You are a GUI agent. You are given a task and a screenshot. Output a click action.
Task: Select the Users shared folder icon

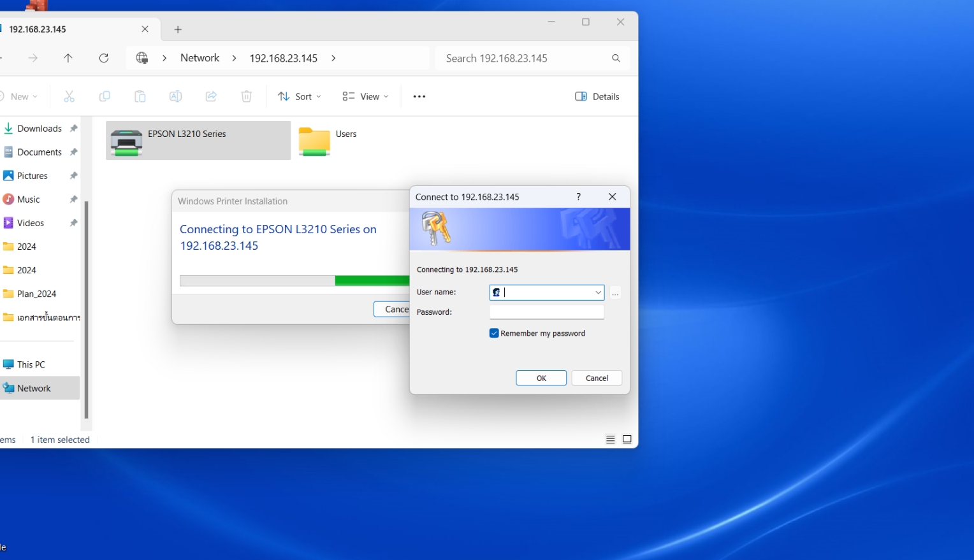314,141
